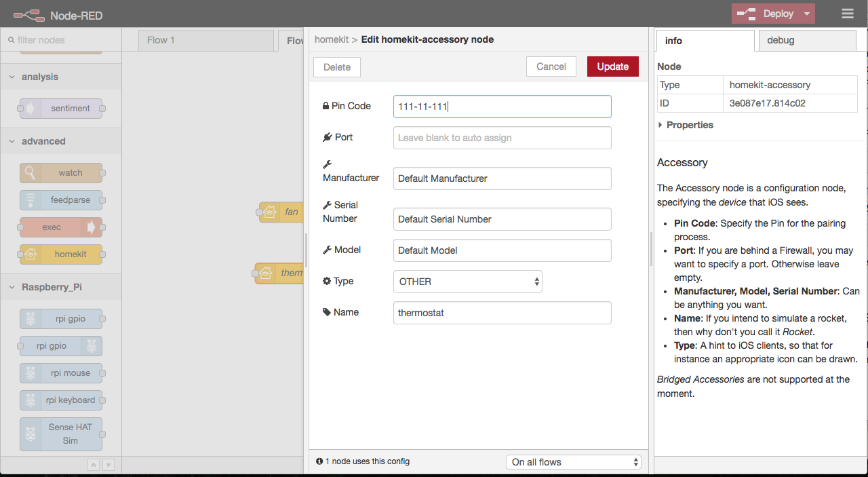This screenshot has height=477, width=868.
Task: Collapse the Raspberry_Pi palette category
Action: (61, 287)
